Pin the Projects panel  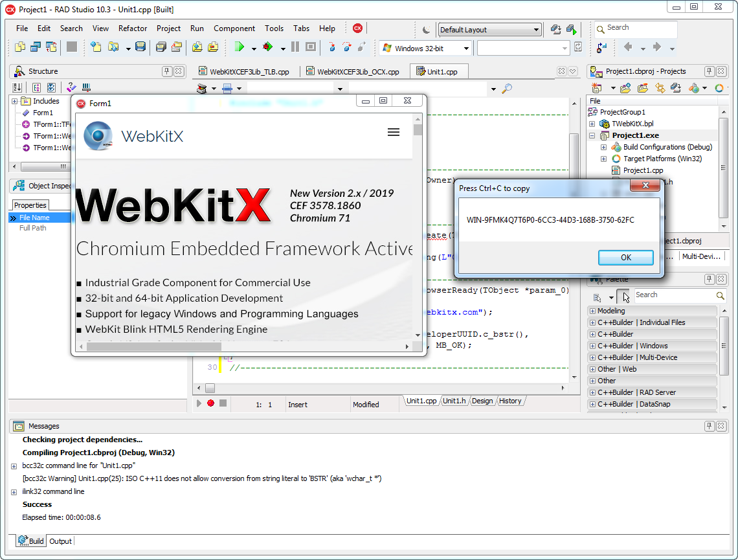(x=710, y=71)
